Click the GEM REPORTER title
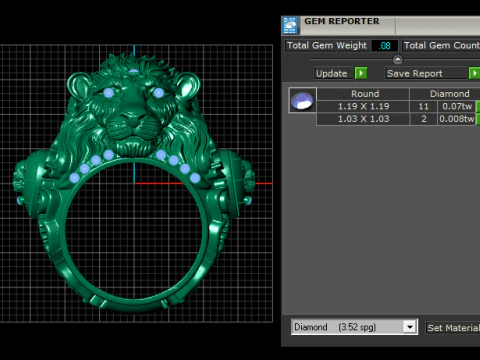 [x=342, y=21]
